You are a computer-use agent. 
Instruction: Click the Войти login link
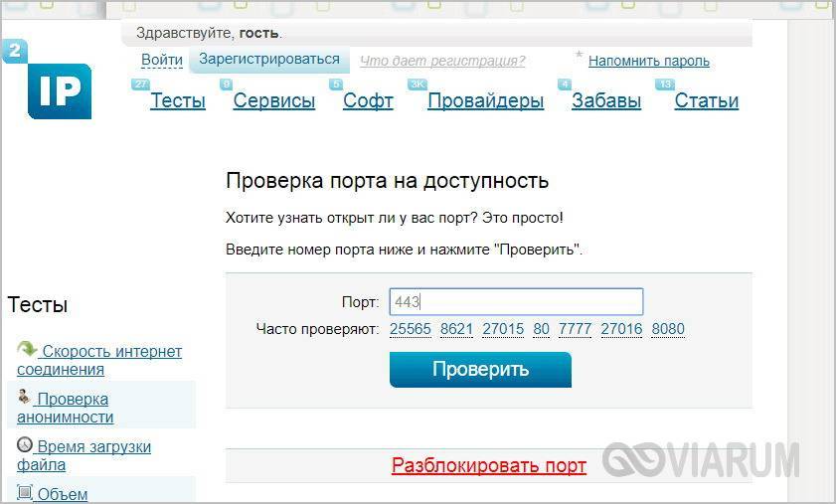[x=161, y=60]
